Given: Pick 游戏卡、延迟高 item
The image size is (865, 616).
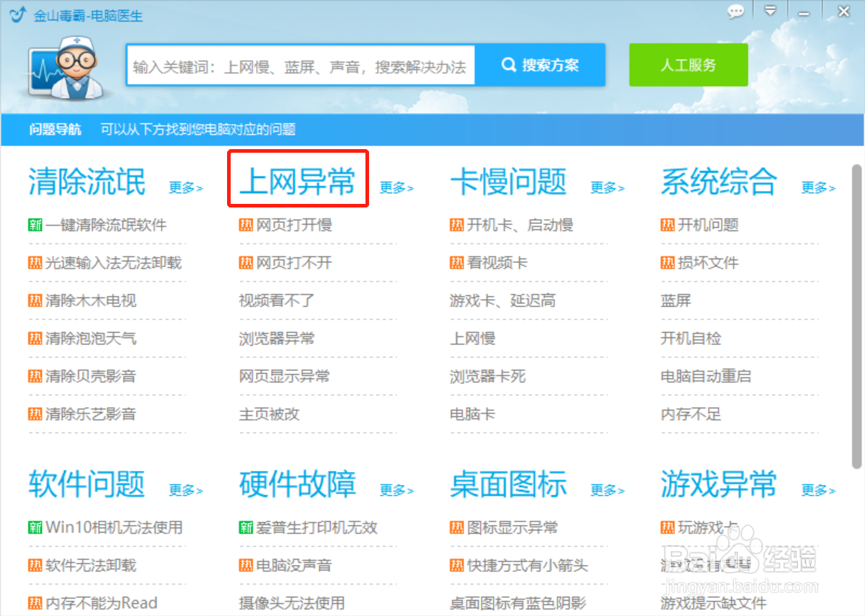Looking at the screenshot, I should click(x=502, y=300).
